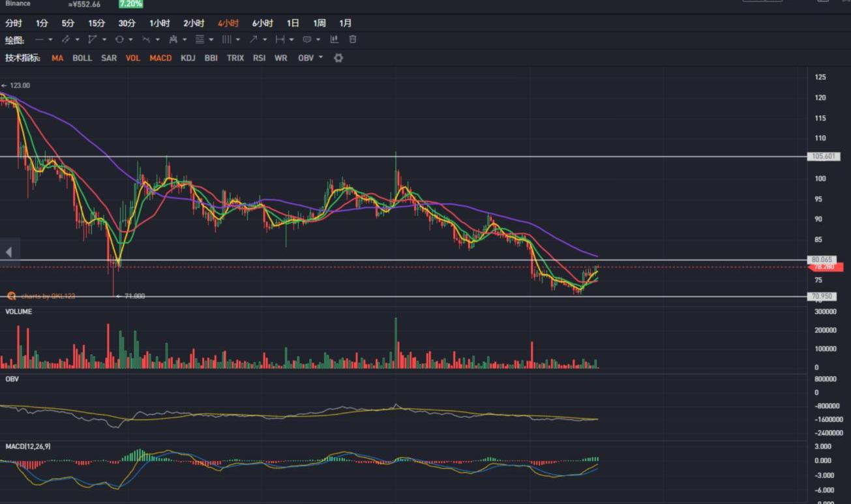Viewport: 851px width, 504px height.
Task: Select the pencil drawing tool
Action: (x=66, y=40)
